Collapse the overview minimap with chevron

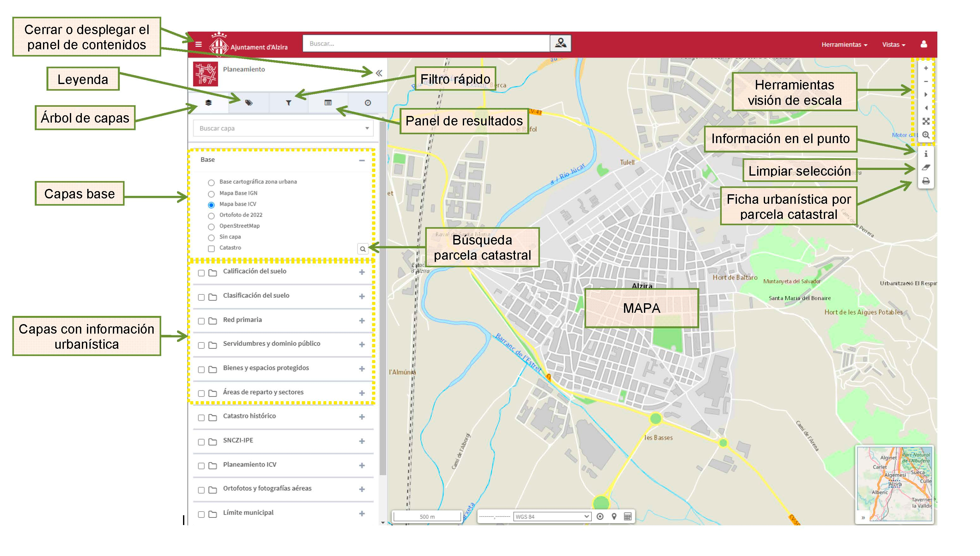tap(863, 518)
